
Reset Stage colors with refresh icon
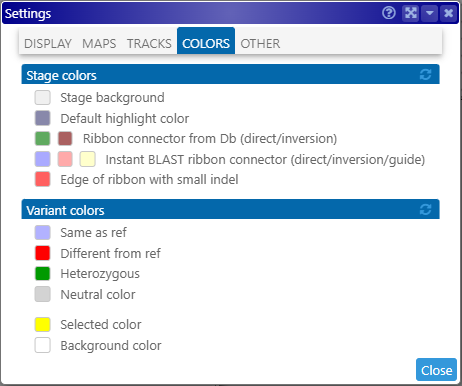click(425, 74)
